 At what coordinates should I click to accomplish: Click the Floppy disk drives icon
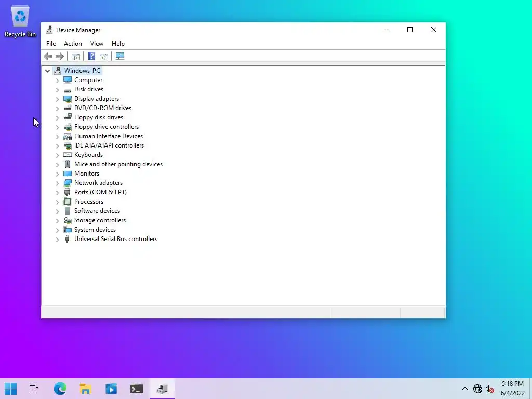(68, 117)
